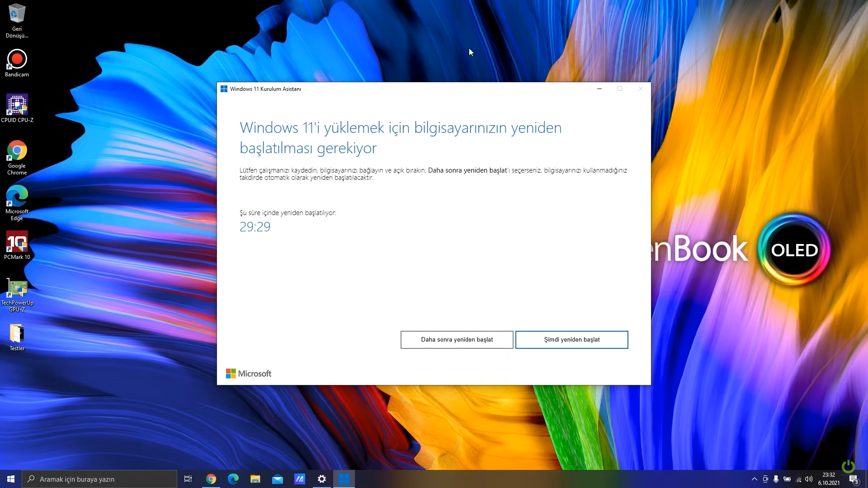
Task: Open the Task View taskbar button
Action: tap(188, 479)
